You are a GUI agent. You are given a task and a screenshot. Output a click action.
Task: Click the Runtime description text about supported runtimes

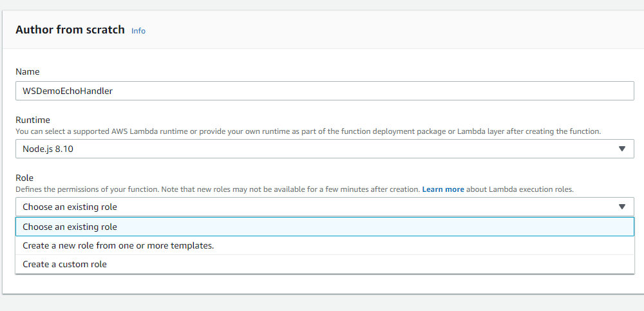[308, 131]
